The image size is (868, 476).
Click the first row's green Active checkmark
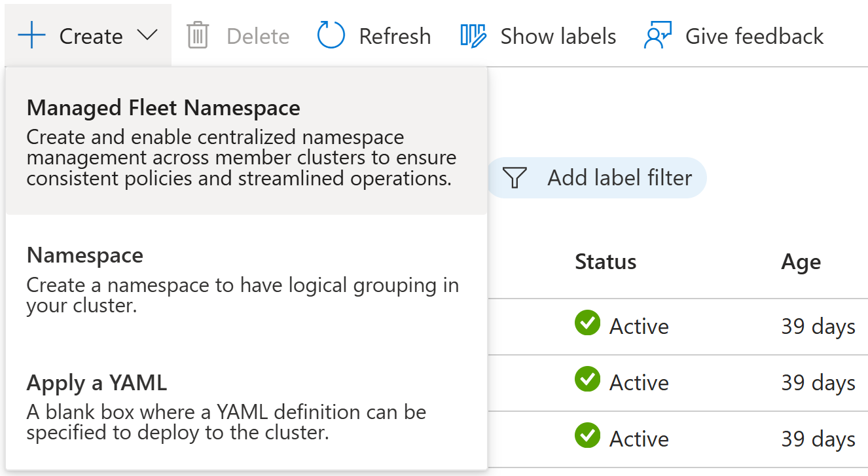pyautogui.click(x=587, y=323)
